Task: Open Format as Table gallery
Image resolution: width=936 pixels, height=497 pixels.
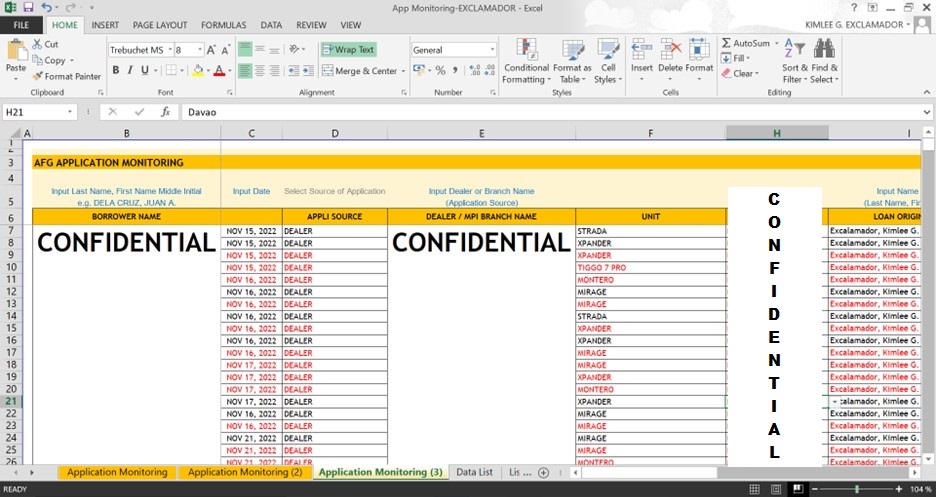Action: (x=572, y=61)
